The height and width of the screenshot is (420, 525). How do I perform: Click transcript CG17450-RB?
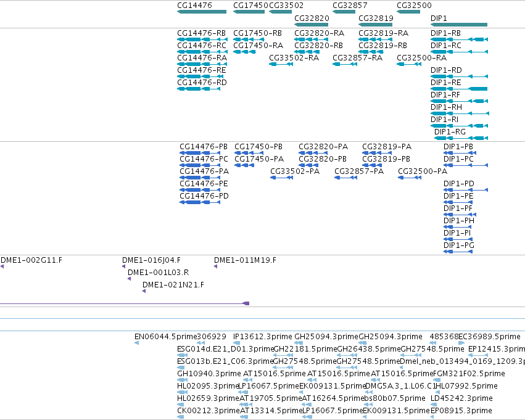tap(257, 33)
